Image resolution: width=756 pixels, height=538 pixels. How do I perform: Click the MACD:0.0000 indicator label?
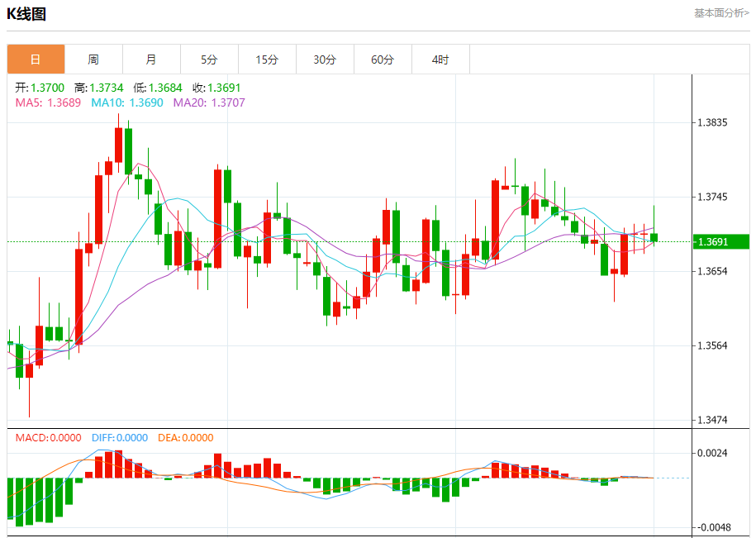tap(48, 438)
